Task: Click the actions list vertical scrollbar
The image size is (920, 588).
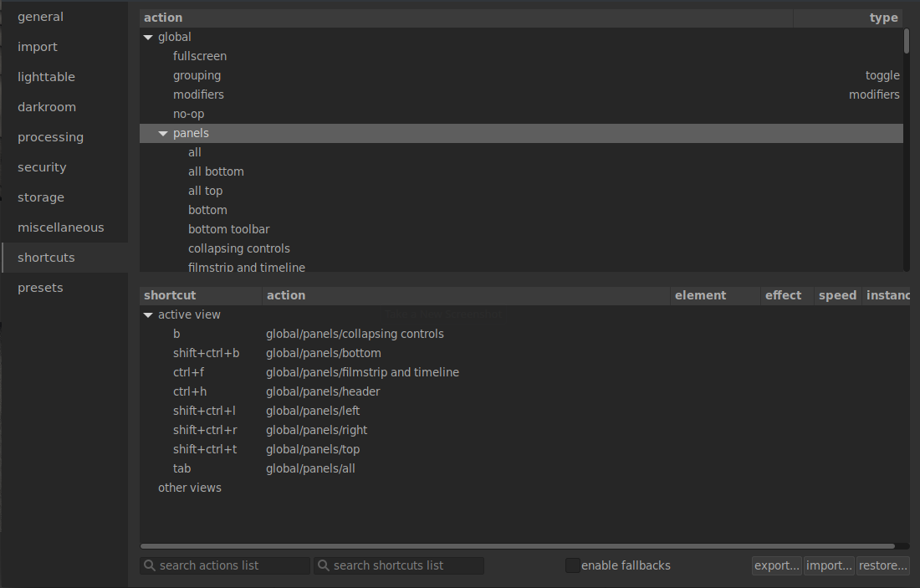Action: [907, 42]
